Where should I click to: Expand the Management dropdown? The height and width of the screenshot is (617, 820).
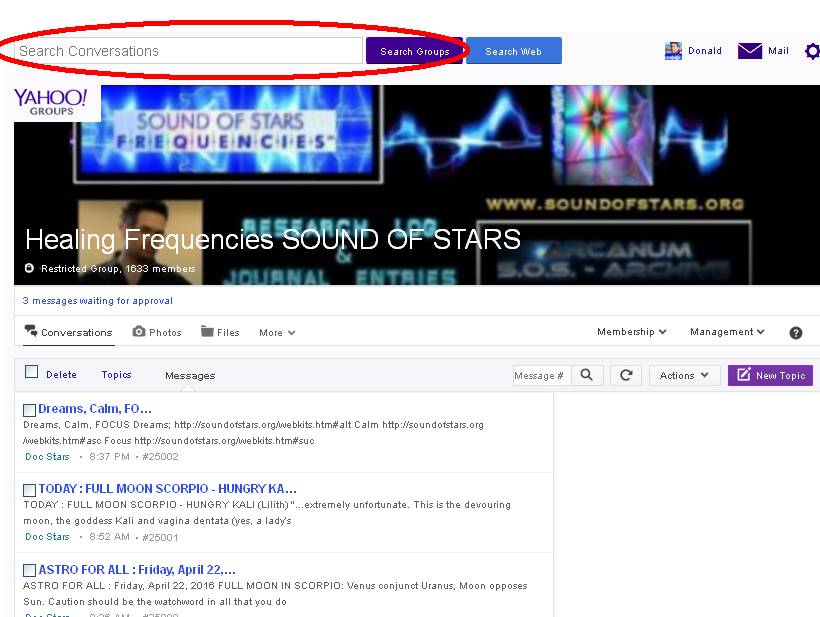pos(727,332)
